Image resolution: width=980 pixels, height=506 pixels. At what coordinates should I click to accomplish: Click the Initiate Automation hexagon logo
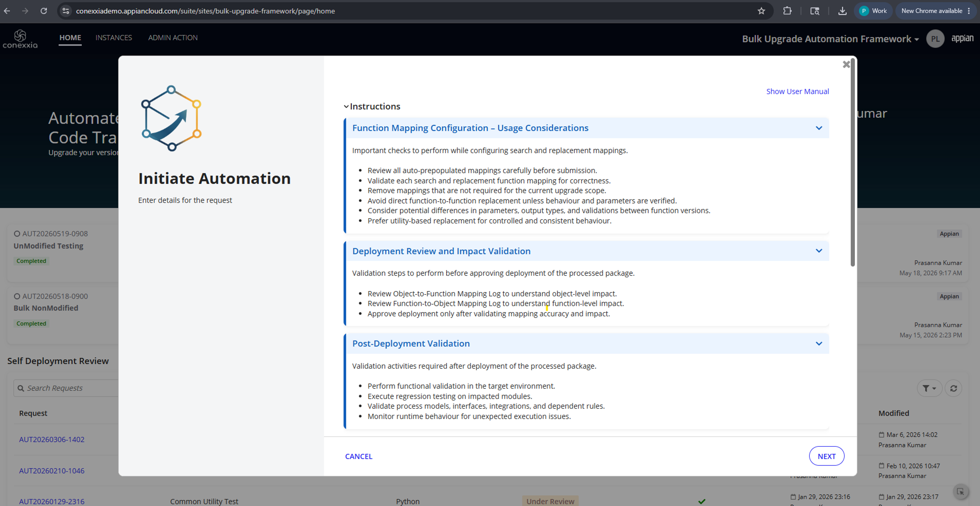pyautogui.click(x=171, y=118)
